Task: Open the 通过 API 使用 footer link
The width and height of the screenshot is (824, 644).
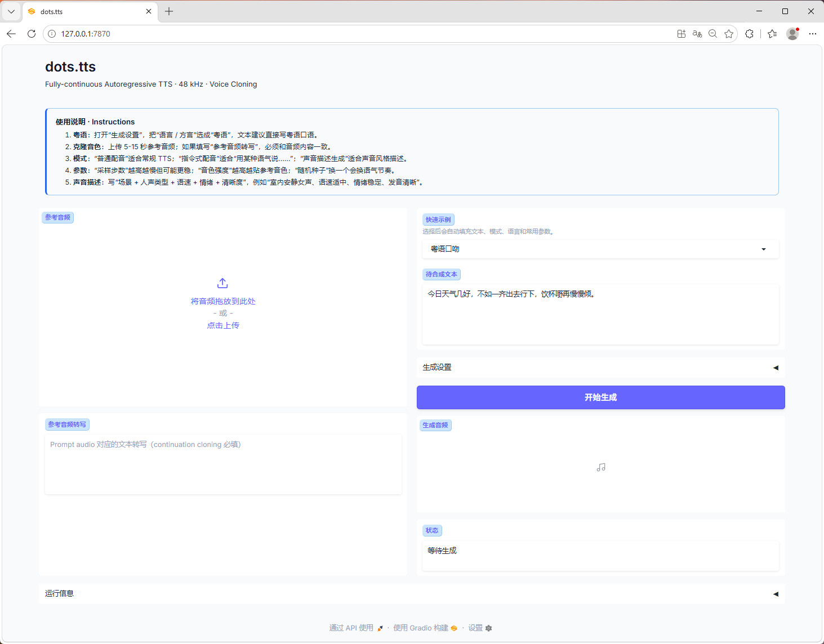Action: pos(356,628)
